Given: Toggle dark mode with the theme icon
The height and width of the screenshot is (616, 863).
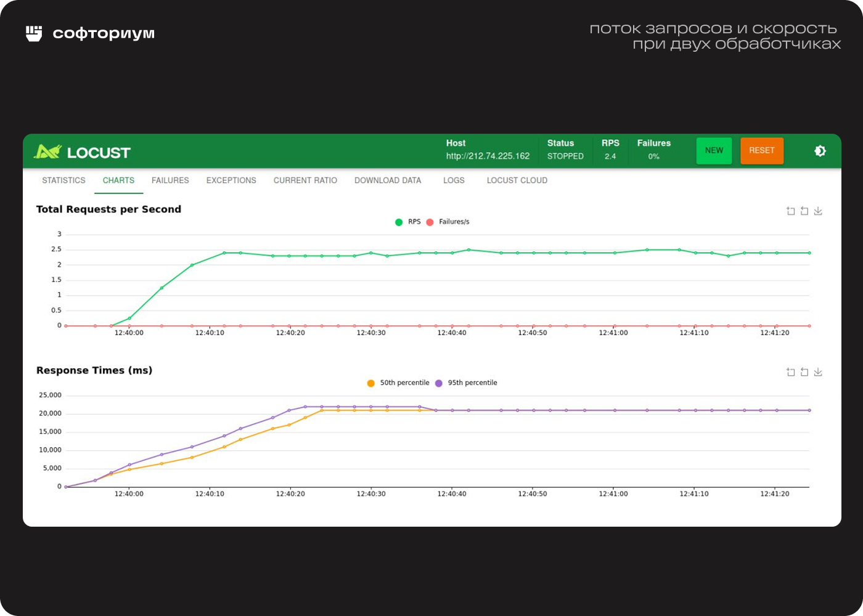Looking at the screenshot, I should [820, 151].
